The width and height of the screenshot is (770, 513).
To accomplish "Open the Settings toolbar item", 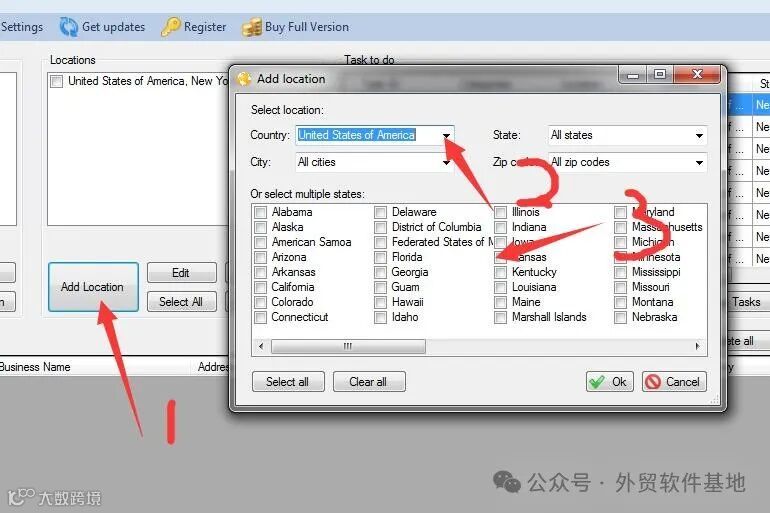I will (22, 27).
